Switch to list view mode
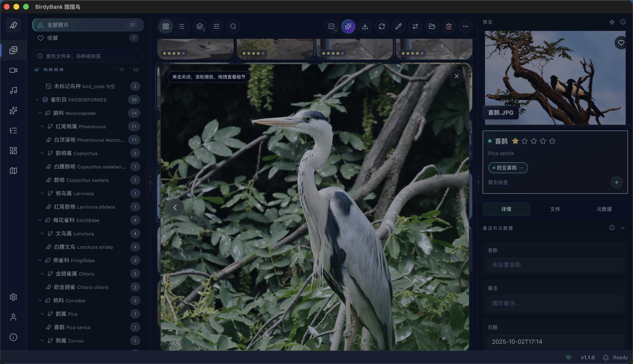 pyautogui.click(x=181, y=26)
